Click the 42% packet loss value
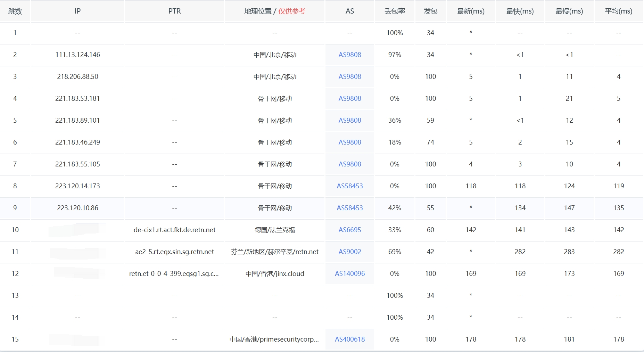Image resolution: width=644 pixels, height=352 pixels. (395, 208)
